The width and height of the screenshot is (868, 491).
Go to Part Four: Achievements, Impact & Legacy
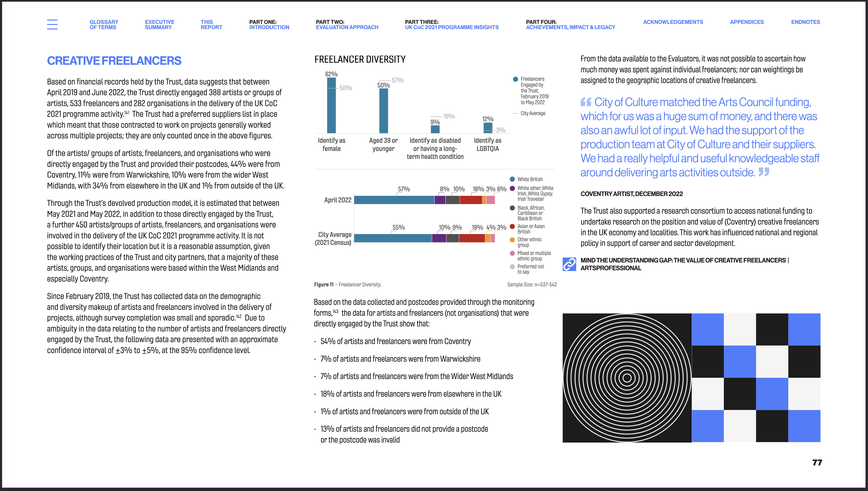570,25
